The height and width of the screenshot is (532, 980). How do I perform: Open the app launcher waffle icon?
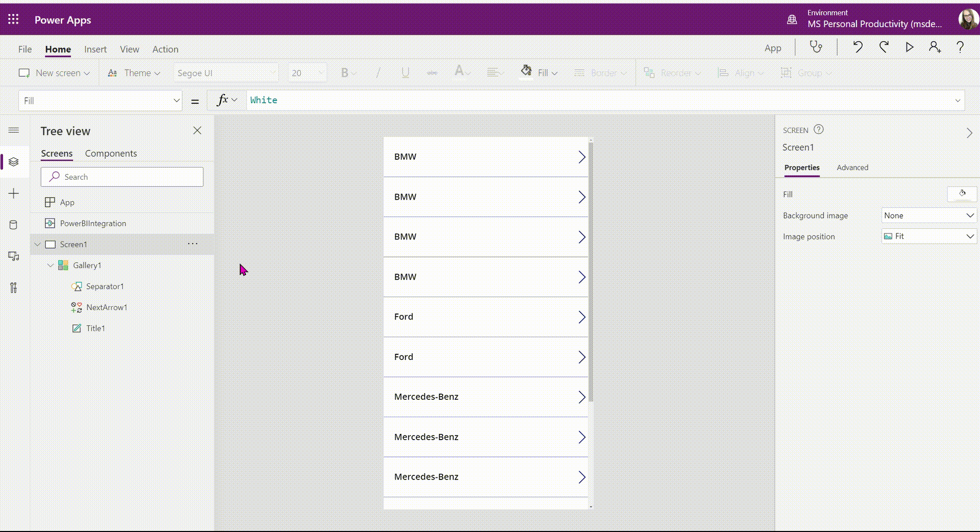coord(13,19)
